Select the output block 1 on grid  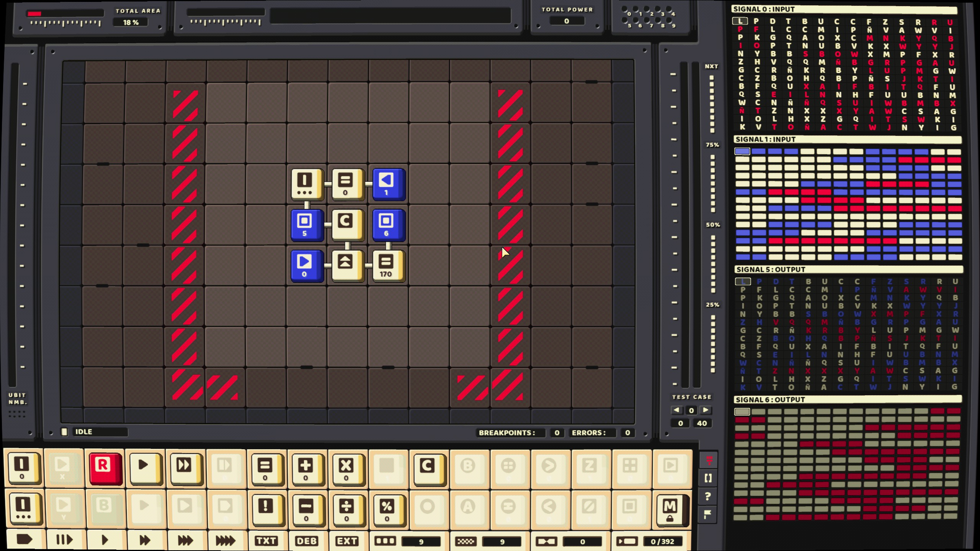pyautogui.click(x=389, y=184)
